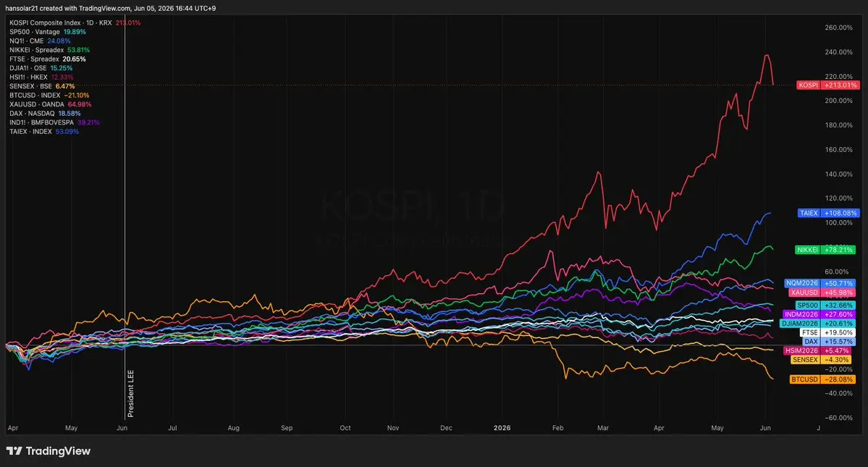Click the President LEE vertical marker label
Screen dimensions: 868x467
131,393
